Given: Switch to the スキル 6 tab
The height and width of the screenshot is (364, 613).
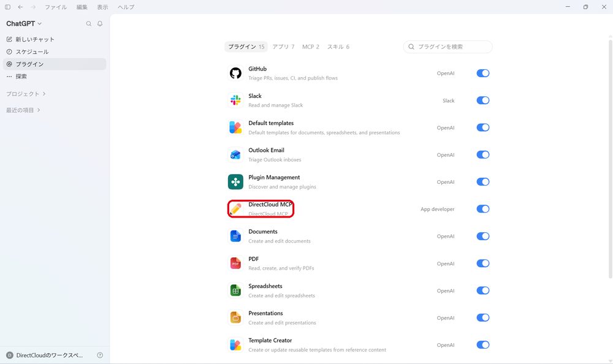Looking at the screenshot, I should 338,47.
